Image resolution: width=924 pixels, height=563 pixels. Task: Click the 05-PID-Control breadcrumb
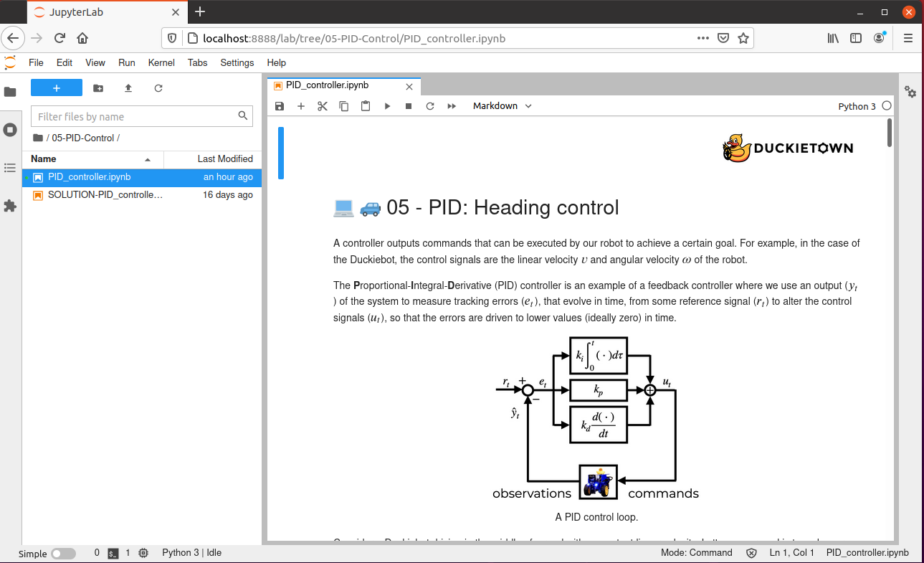point(83,138)
